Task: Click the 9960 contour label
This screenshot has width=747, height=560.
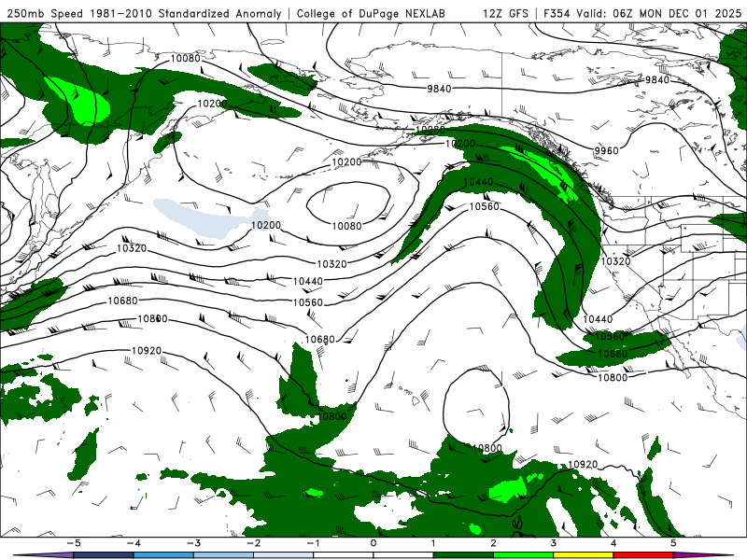Action: pyautogui.click(x=606, y=151)
